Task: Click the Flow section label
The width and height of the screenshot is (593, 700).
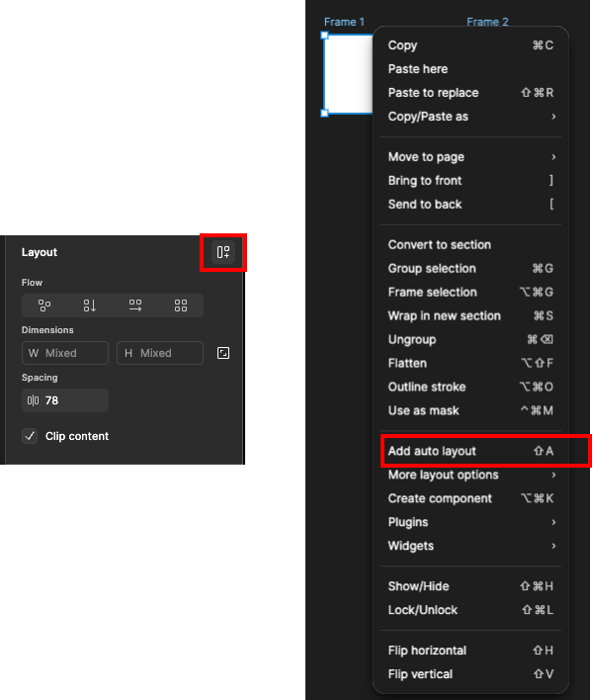Action: [32, 283]
